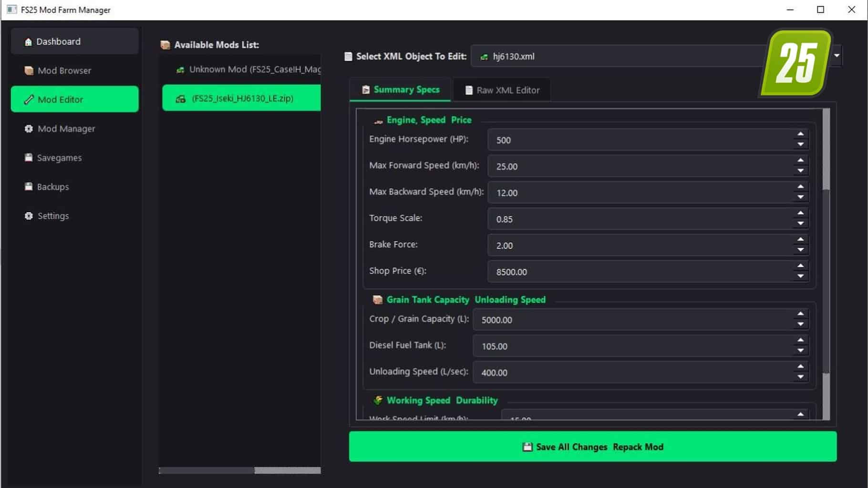868x488 pixels.
Task: Click the Mod Manager gear icon
Action: [x=29, y=129]
